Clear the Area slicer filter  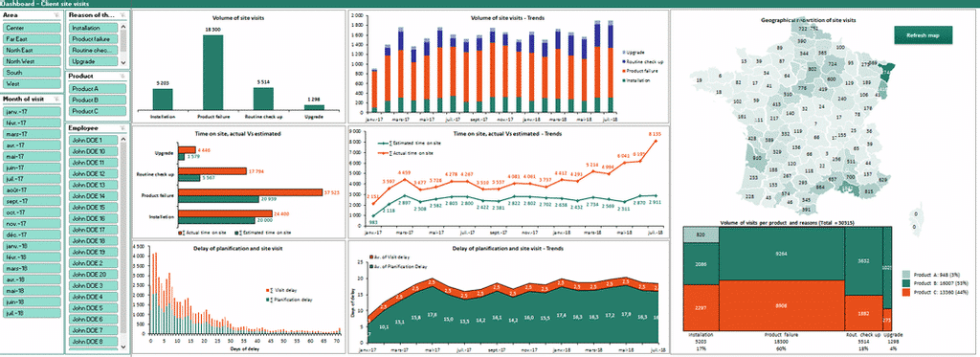57,14
